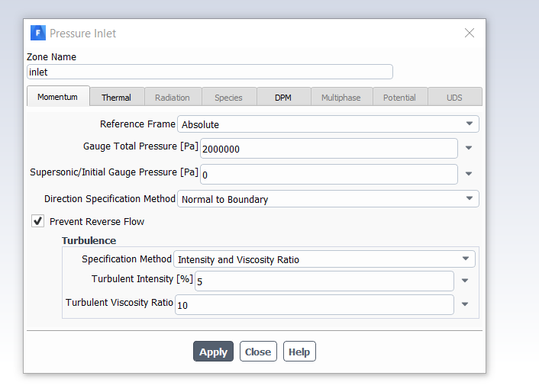Click the Gauge Total Pressure input field

(328, 149)
